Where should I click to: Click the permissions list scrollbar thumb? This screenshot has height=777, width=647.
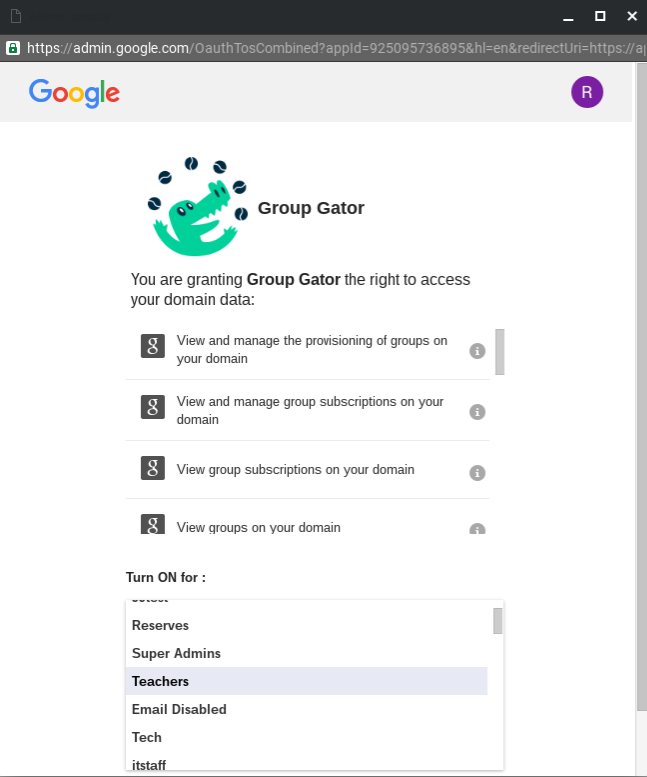499,351
